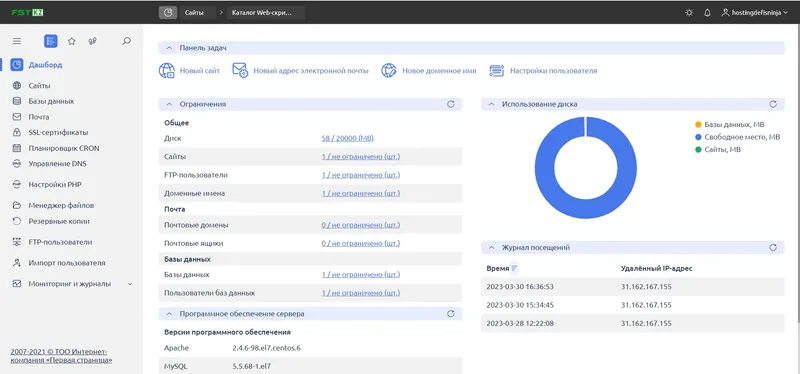Open the Пользователи баз данных limit link
Screen dimensions: 800x374
pos(361,293)
